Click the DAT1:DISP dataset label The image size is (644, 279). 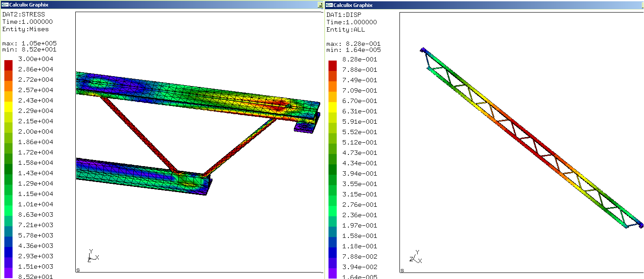pos(344,15)
